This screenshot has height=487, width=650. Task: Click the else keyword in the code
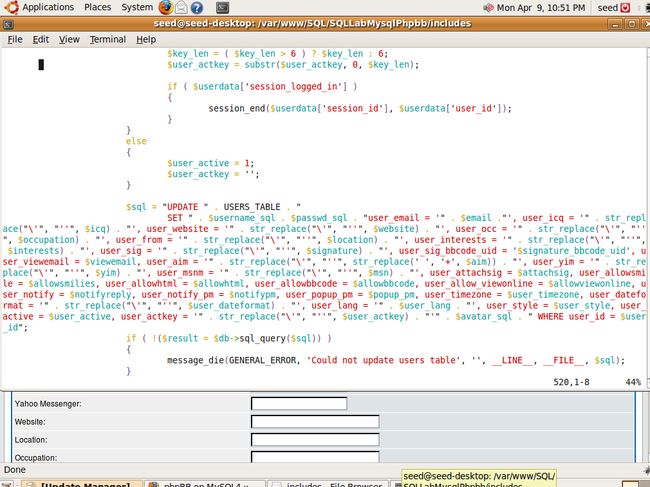pyautogui.click(x=136, y=141)
